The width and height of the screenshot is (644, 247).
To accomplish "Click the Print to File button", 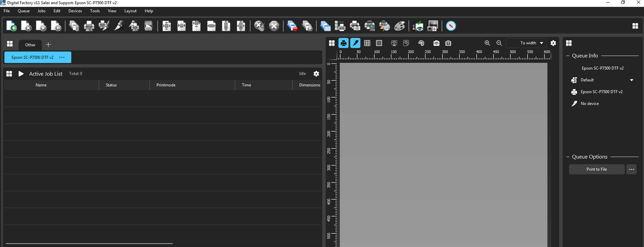I will click(x=597, y=169).
